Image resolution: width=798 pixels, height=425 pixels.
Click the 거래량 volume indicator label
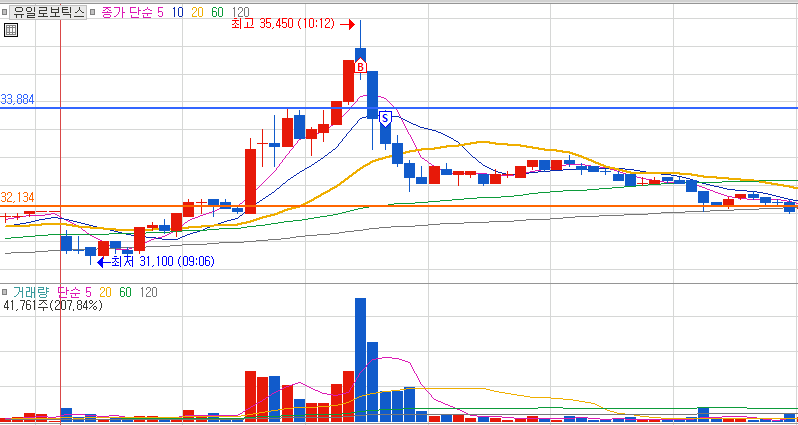pos(30,292)
